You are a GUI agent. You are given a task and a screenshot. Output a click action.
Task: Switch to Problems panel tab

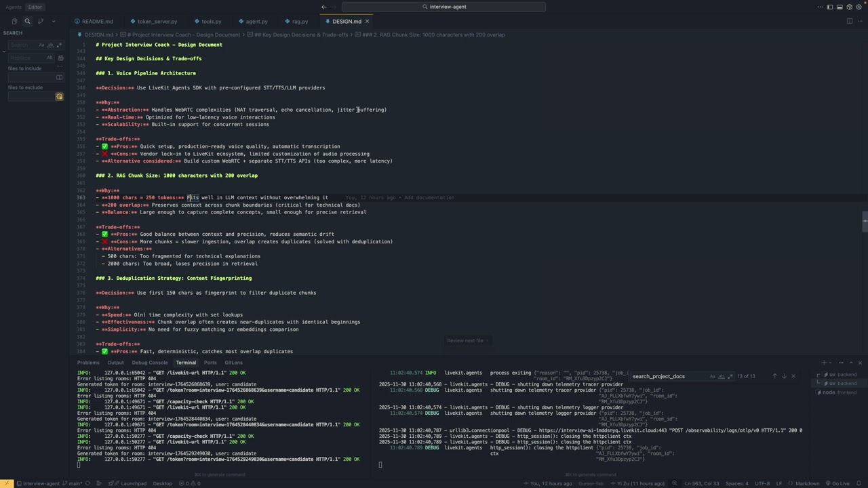point(88,363)
